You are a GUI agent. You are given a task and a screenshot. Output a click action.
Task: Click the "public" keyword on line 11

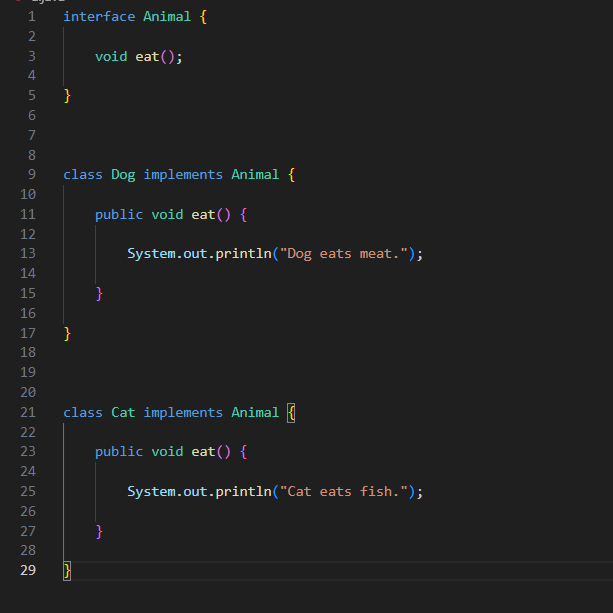pyautogui.click(x=119, y=214)
